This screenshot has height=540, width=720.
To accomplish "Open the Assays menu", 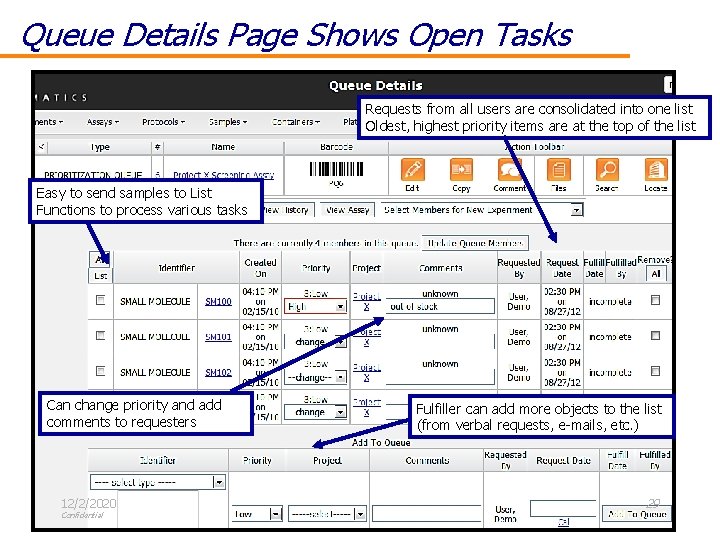I will point(103,122).
